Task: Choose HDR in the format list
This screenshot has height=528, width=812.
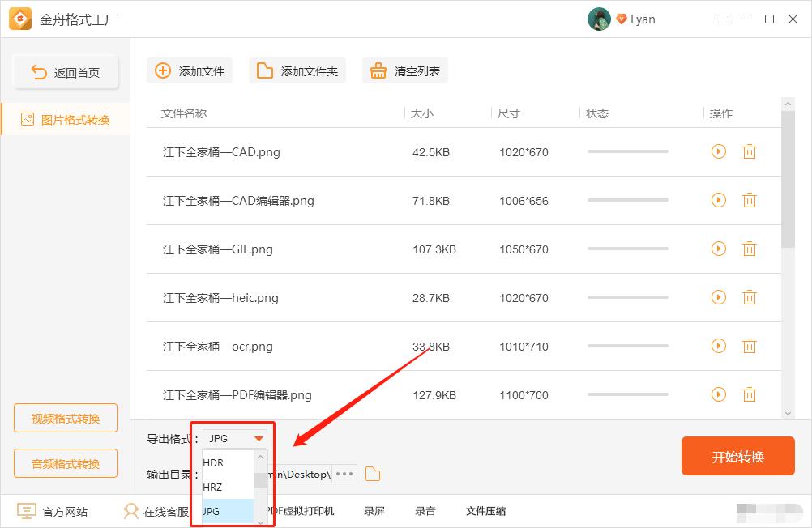Action: tap(228, 462)
